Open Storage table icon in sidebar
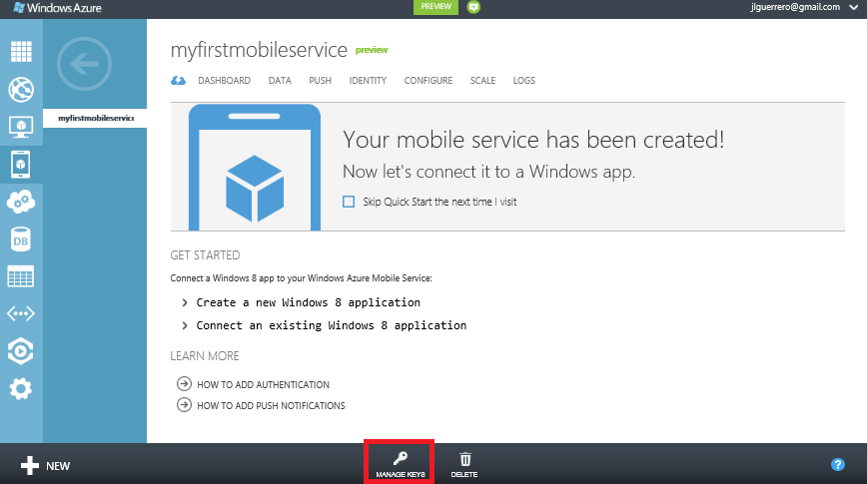 [21, 276]
